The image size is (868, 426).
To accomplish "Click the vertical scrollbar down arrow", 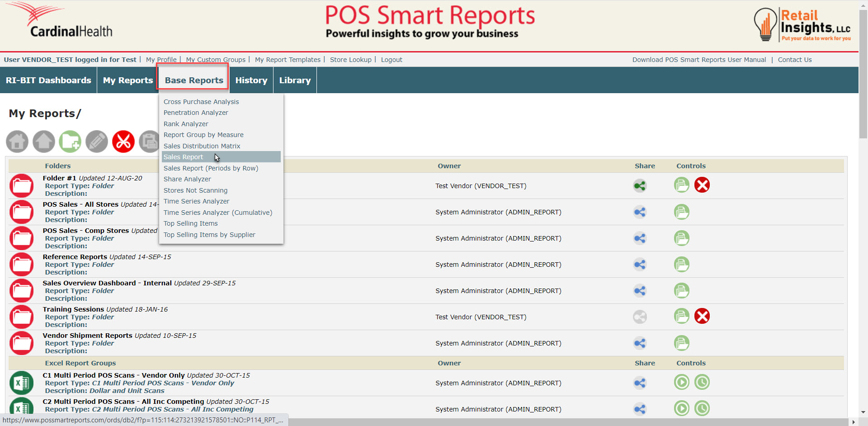I will (863, 412).
